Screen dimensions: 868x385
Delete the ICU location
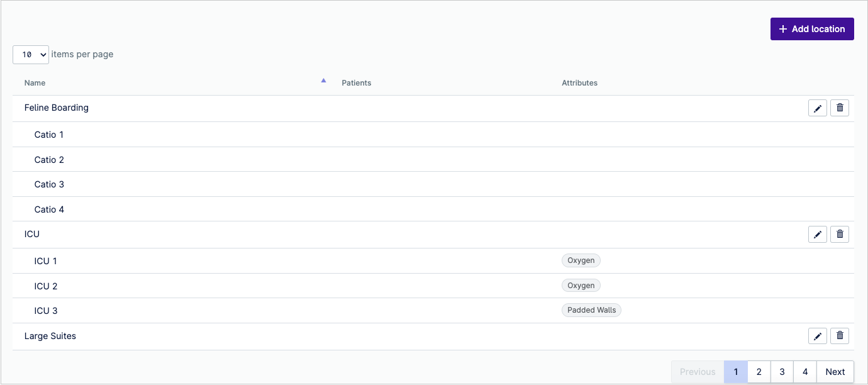pyautogui.click(x=840, y=235)
